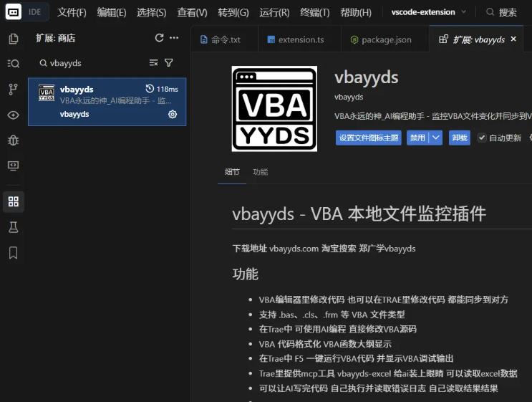
Task: Select the vbayyds extension list item
Action: pos(107,102)
